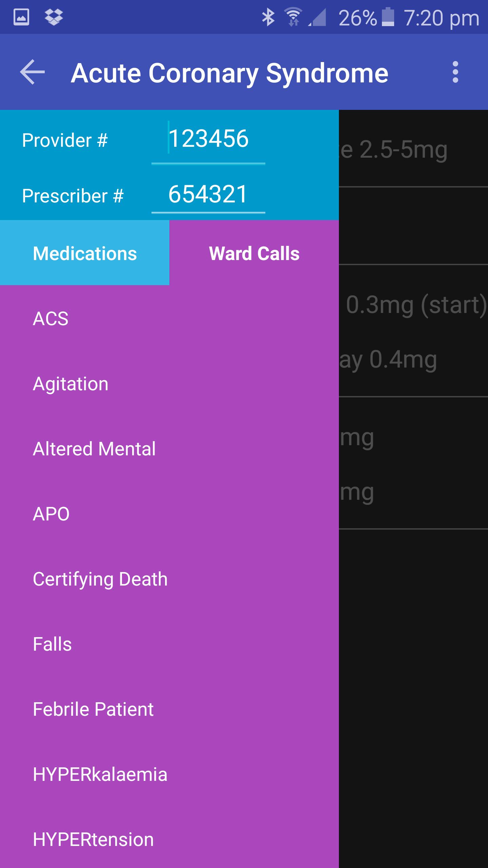Image resolution: width=488 pixels, height=868 pixels.
Task: Click the Prescriber # input field
Action: [208, 195]
